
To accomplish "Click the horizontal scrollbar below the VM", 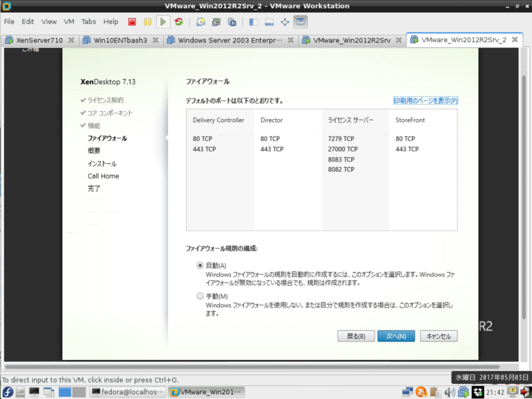I will pyautogui.click(x=252, y=367).
